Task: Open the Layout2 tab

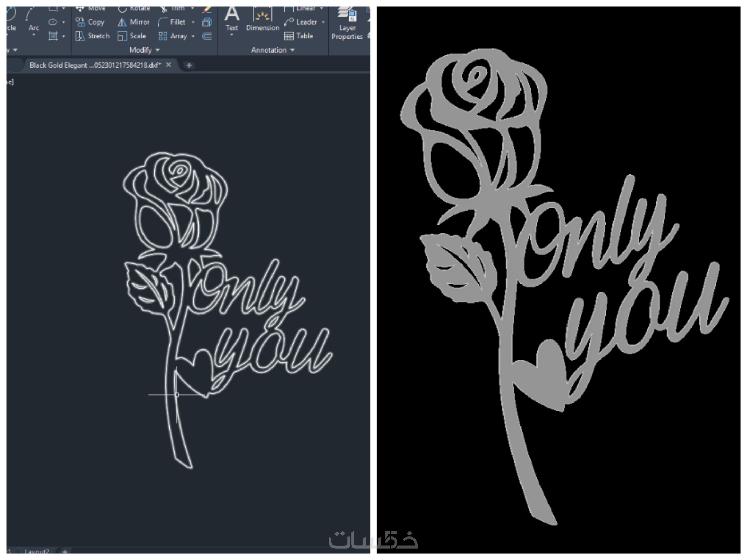Action: pyautogui.click(x=37, y=551)
